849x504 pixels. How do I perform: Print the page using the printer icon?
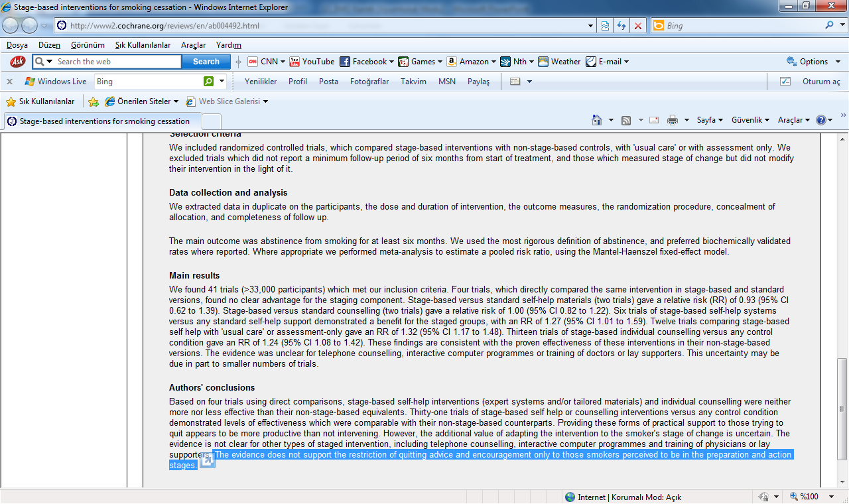pyautogui.click(x=672, y=120)
